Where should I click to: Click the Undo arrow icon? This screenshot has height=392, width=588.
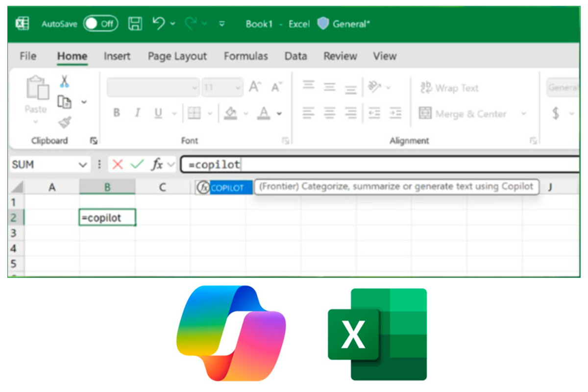[x=158, y=23]
